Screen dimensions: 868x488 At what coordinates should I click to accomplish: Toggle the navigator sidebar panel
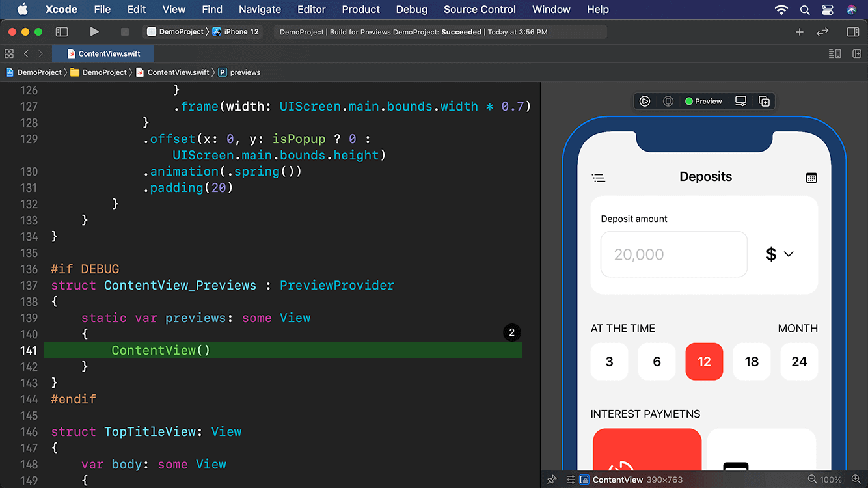coord(62,31)
